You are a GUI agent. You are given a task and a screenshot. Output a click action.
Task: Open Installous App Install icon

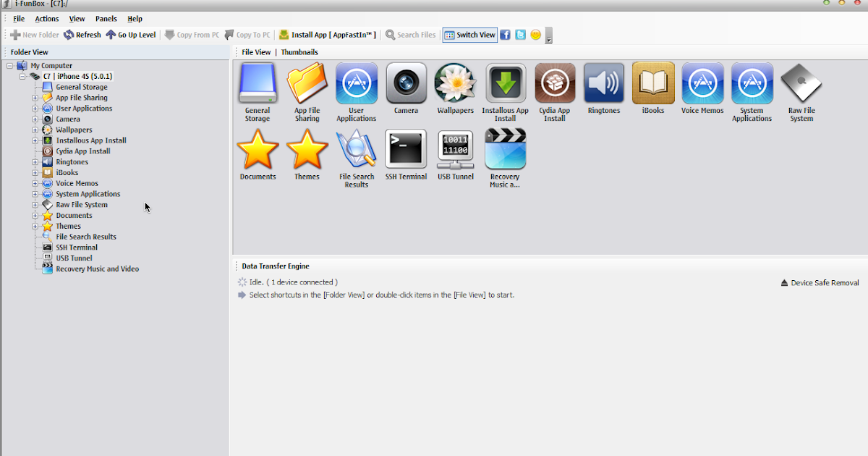pyautogui.click(x=506, y=83)
